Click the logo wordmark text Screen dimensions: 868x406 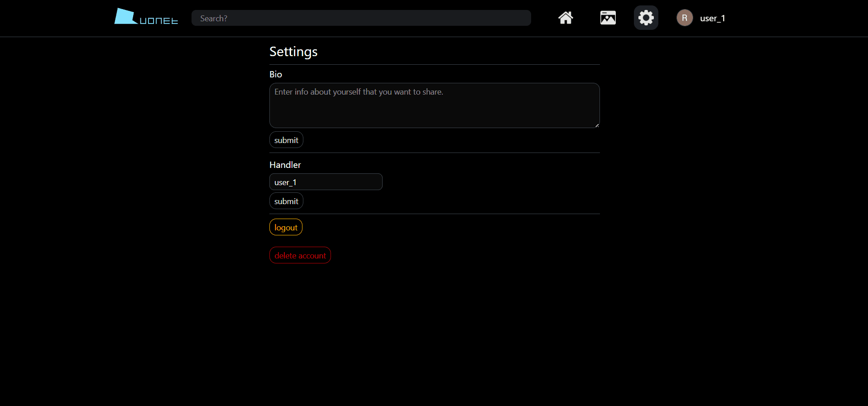(158, 21)
